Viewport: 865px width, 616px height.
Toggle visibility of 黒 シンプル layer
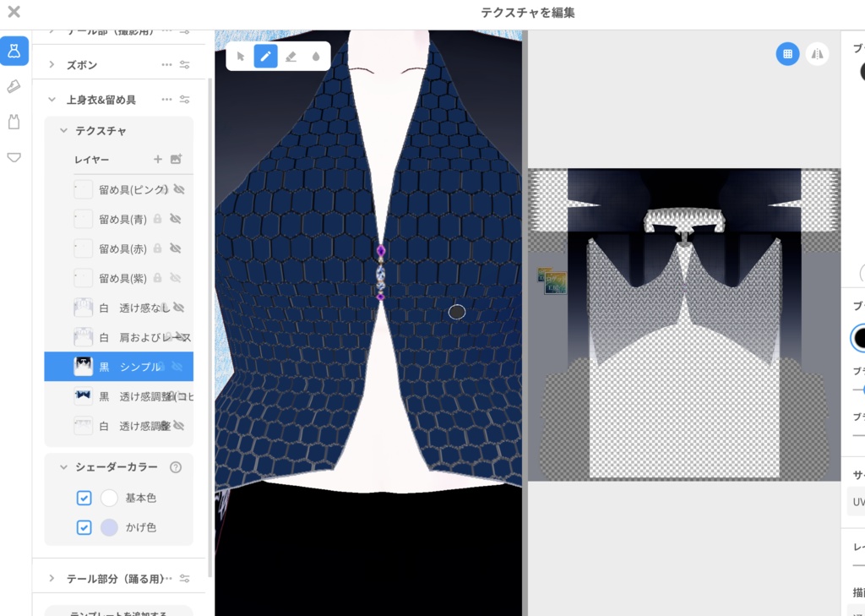(177, 367)
